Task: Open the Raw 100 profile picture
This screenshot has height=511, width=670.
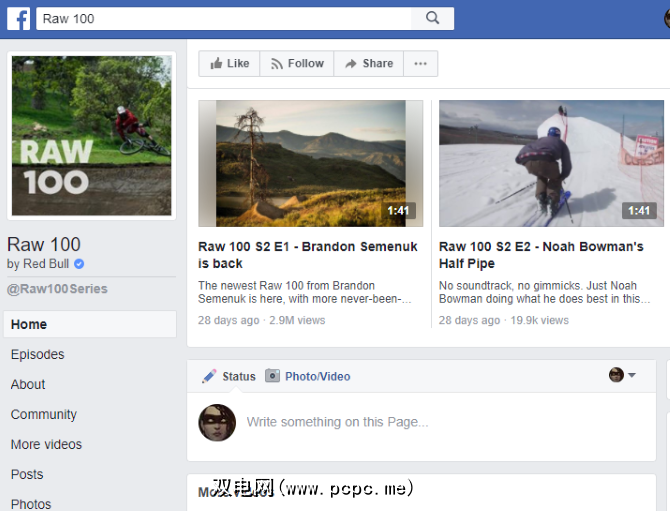Action: [x=91, y=135]
